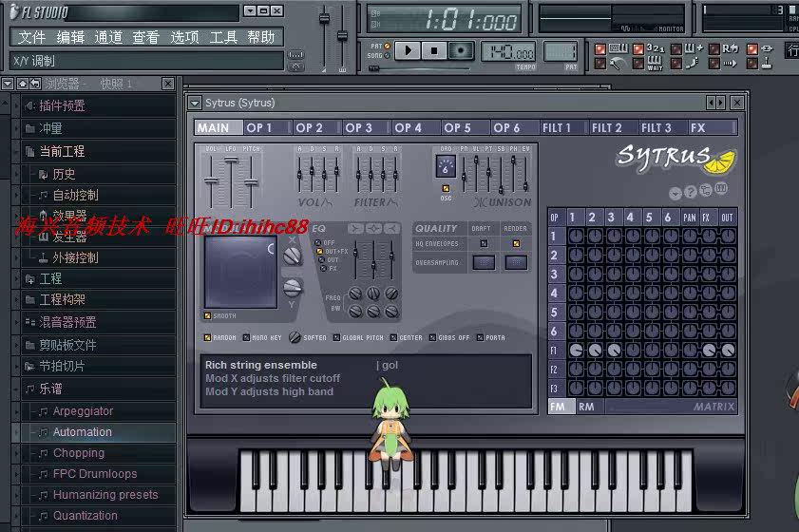This screenshot has width=799, height=532.
Task: Switch to the OP 3 tab
Action: pyautogui.click(x=359, y=127)
